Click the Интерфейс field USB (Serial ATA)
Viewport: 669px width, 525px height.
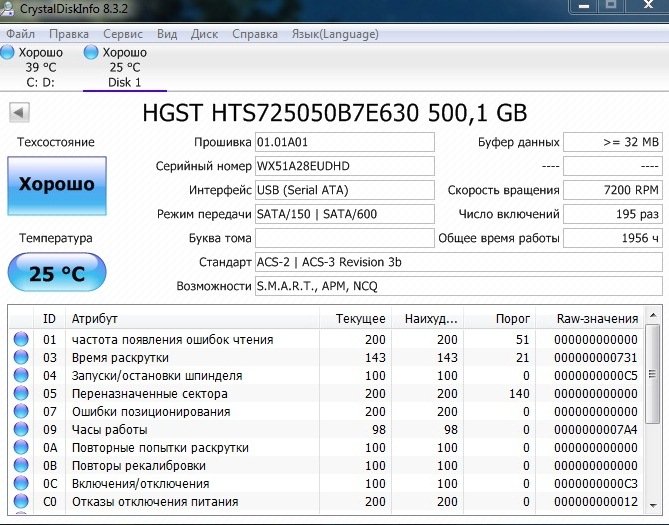[345, 190]
